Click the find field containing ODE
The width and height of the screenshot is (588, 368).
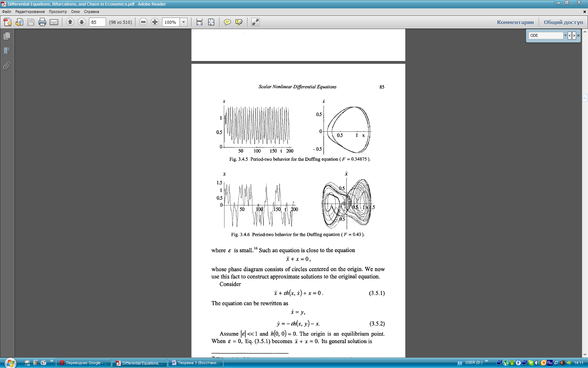pyautogui.click(x=546, y=35)
